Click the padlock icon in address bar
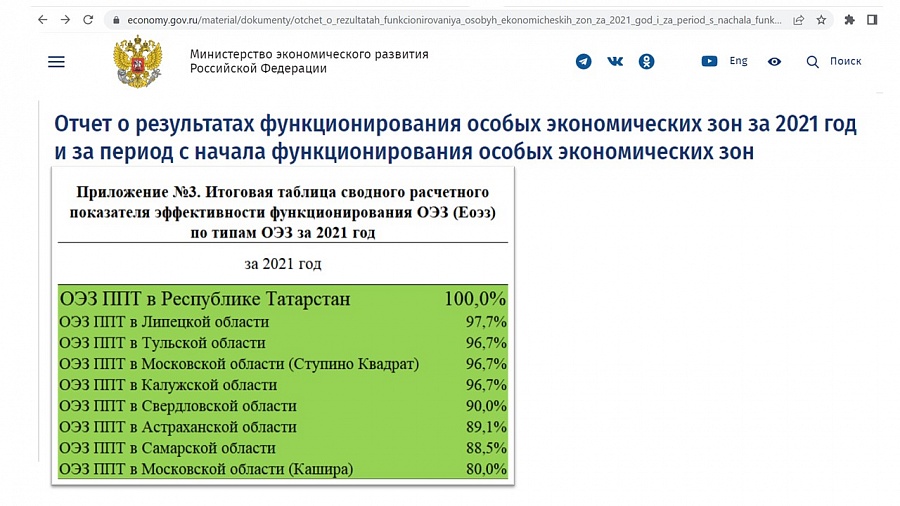The width and height of the screenshot is (900, 506). click(x=116, y=20)
